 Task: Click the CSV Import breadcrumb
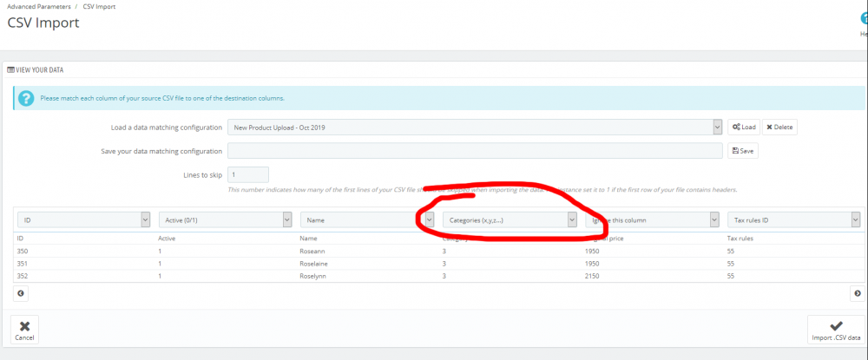[x=99, y=7]
